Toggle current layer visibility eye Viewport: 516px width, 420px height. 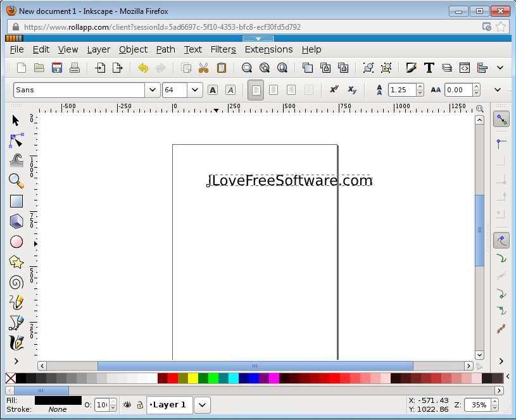(x=127, y=405)
